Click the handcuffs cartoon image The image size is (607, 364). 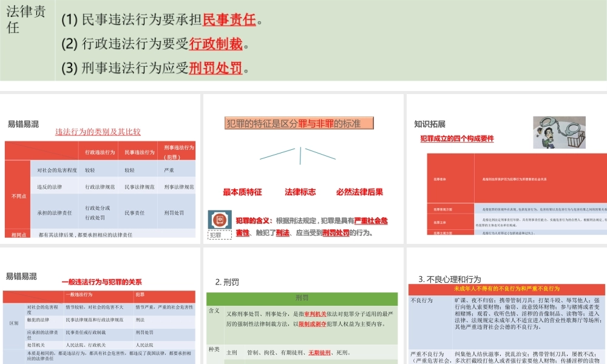pyautogui.click(x=559, y=132)
